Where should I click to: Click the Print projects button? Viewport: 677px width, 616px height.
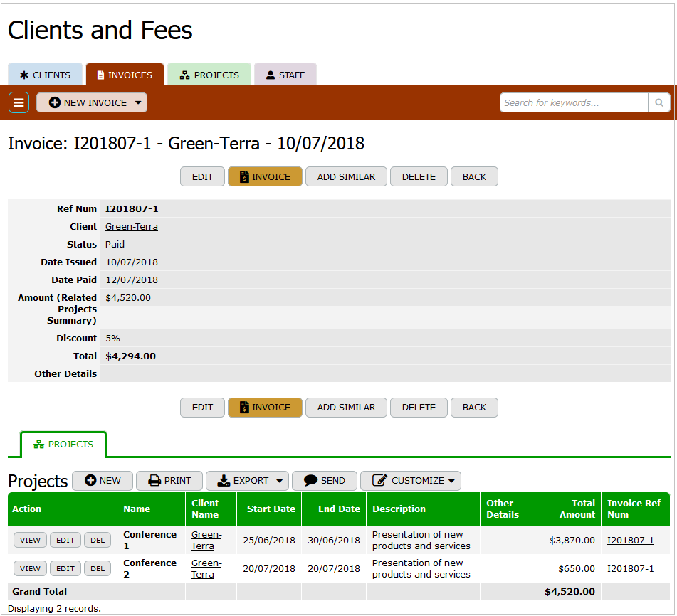click(169, 481)
